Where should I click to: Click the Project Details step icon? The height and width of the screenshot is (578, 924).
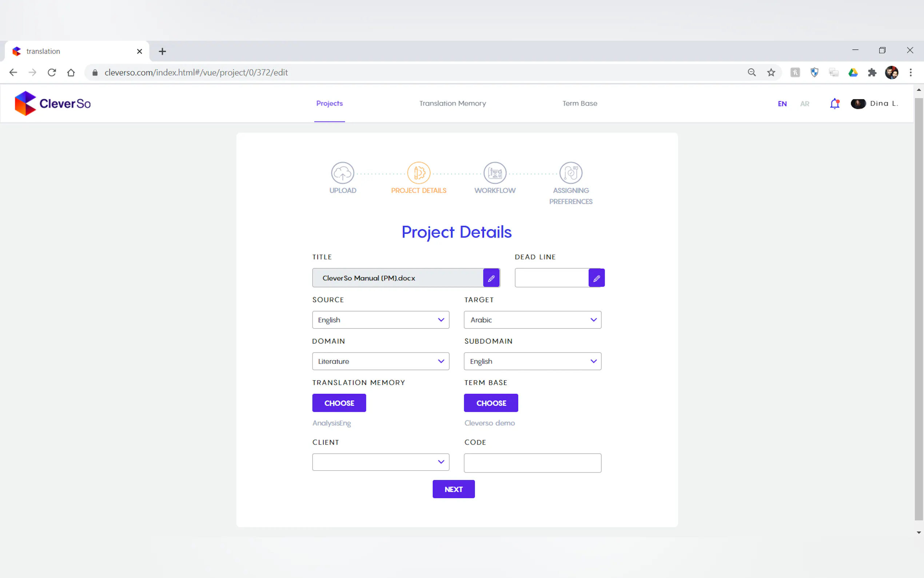click(x=419, y=173)
